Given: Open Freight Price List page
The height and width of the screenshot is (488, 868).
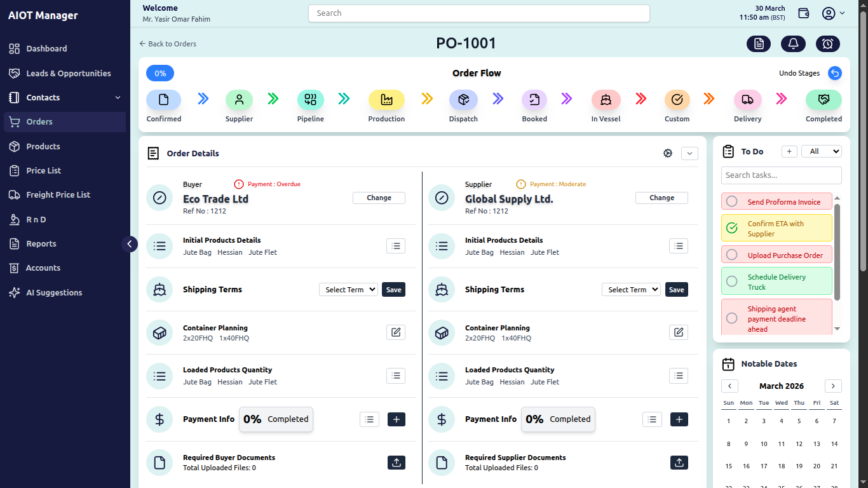Looking at the screenshot, I should point(65,195).
